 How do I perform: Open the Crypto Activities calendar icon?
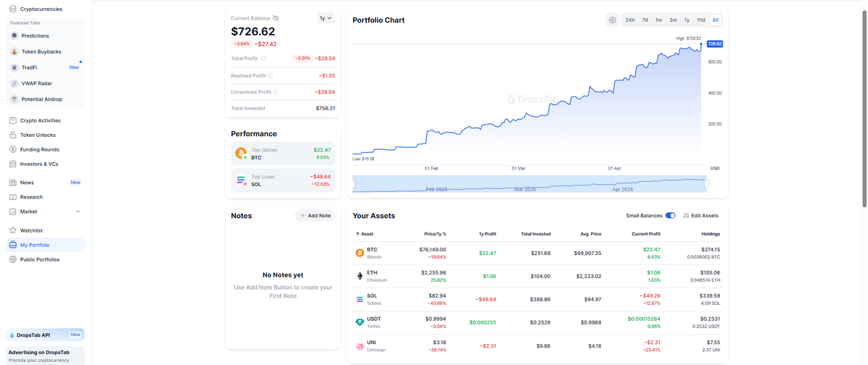12,120
